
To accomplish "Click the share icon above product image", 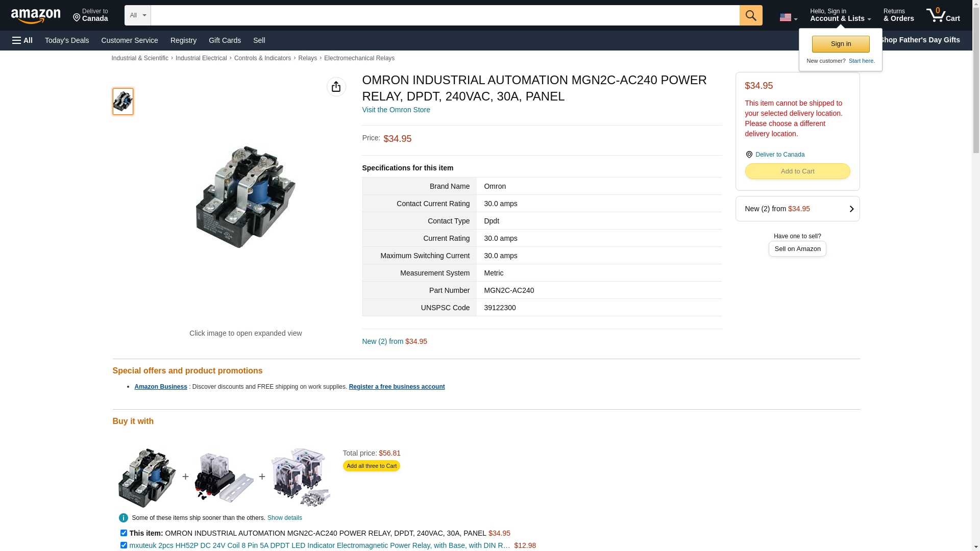I will pyautogui.click(x=336, y=87).
